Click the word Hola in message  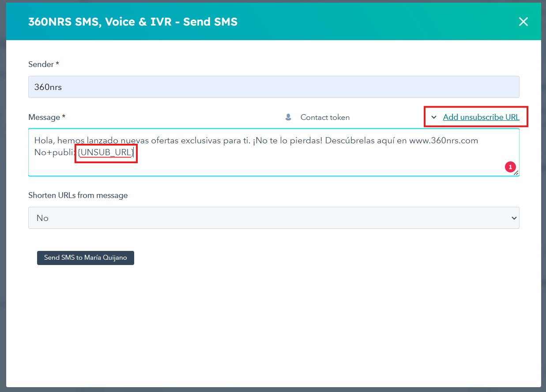click(44, 141)
